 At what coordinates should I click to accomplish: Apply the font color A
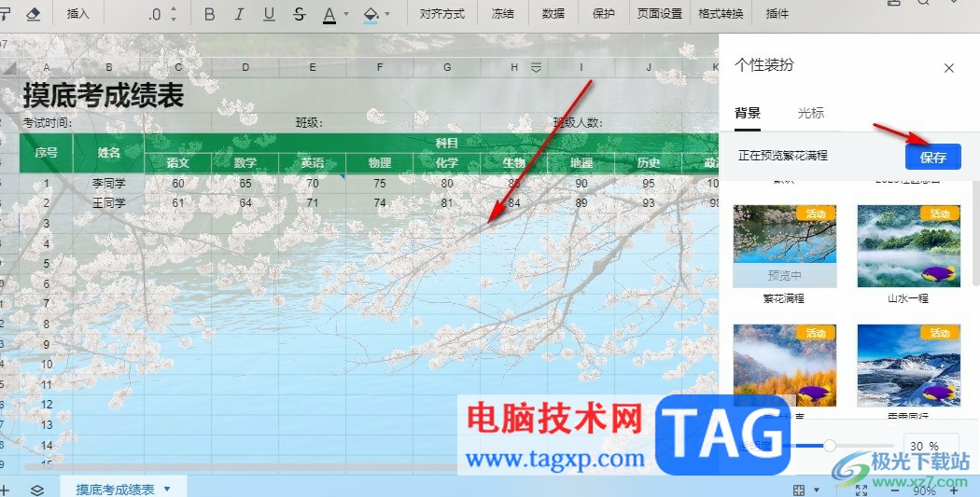point(329,14)
